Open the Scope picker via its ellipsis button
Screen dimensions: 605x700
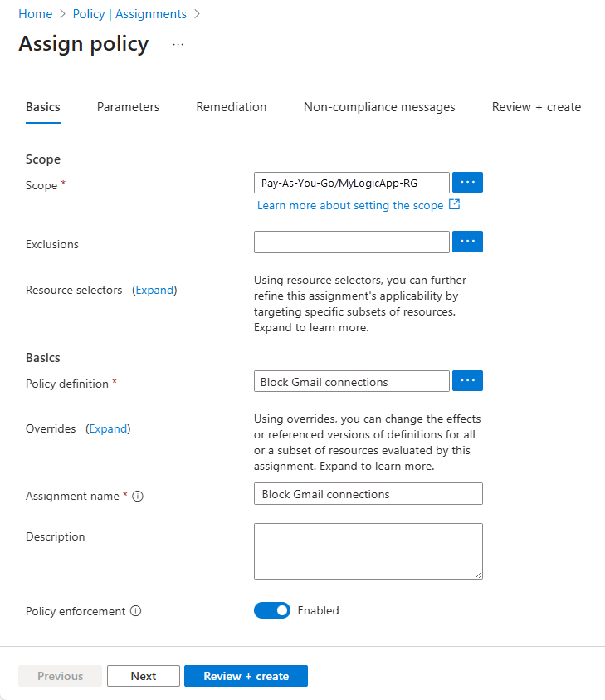tap(467, 182)
